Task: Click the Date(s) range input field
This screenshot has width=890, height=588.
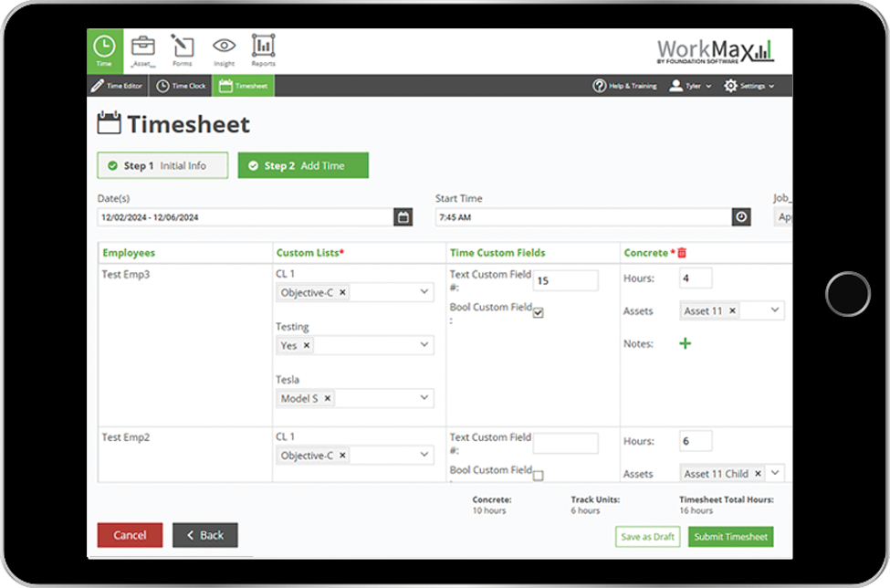Action: point(246,216)
